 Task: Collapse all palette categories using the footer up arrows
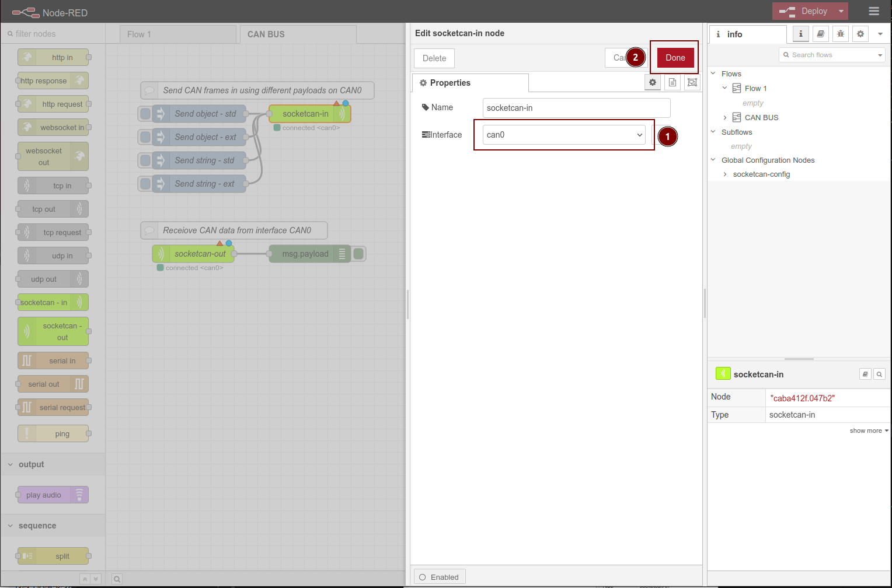click(x=85, y=579)
